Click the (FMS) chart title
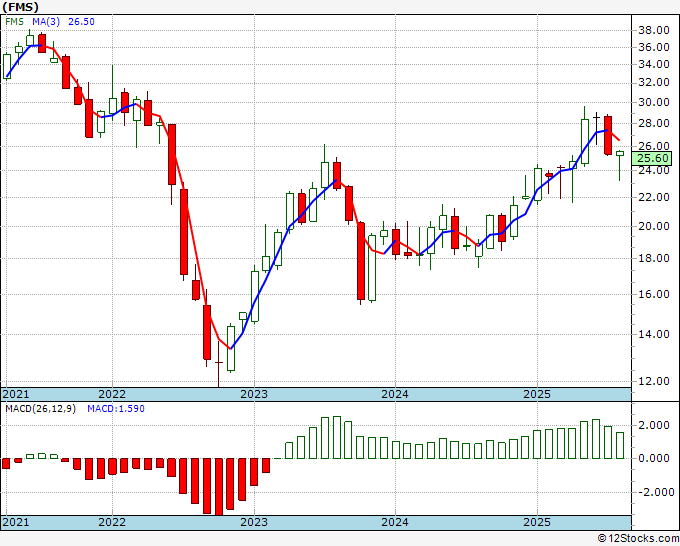Viewport: 680px width, 546px height. tap(20, 7)
